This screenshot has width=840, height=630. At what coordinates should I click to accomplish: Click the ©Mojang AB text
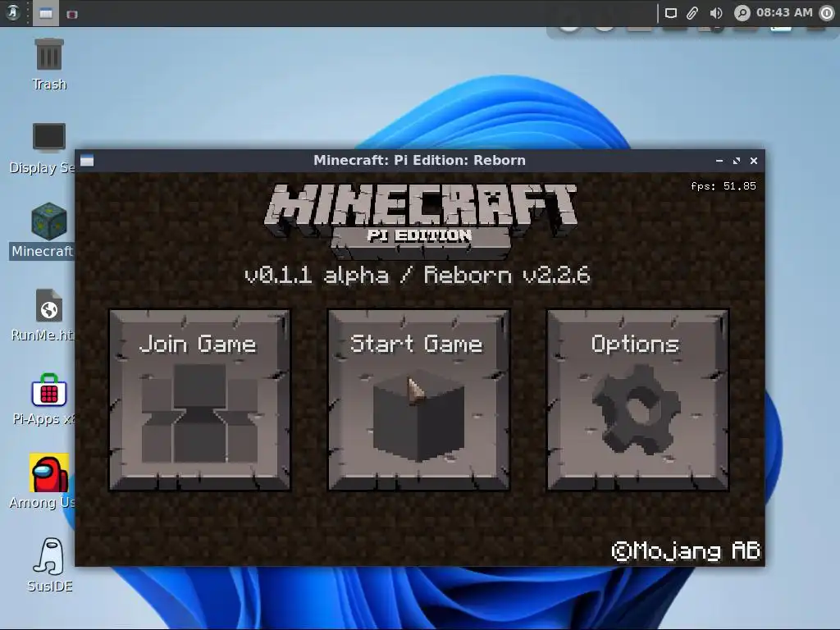point(686,550)
